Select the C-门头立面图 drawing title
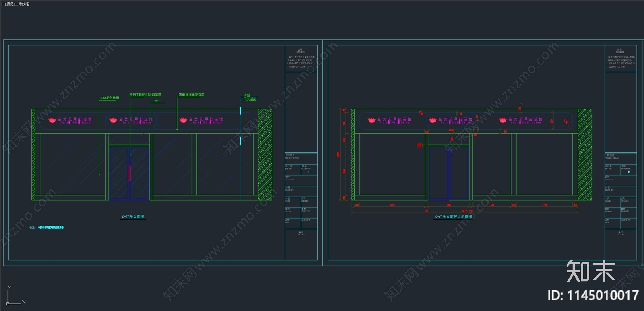 click(x=133, y=217)
